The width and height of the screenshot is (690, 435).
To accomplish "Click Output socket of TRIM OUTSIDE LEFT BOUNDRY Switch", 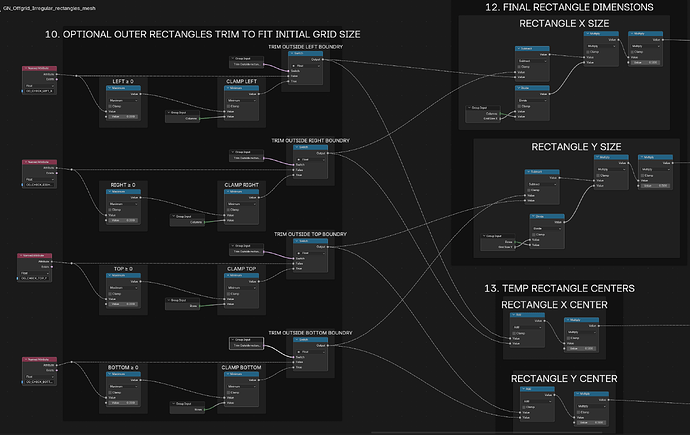I will click(323, 59).
